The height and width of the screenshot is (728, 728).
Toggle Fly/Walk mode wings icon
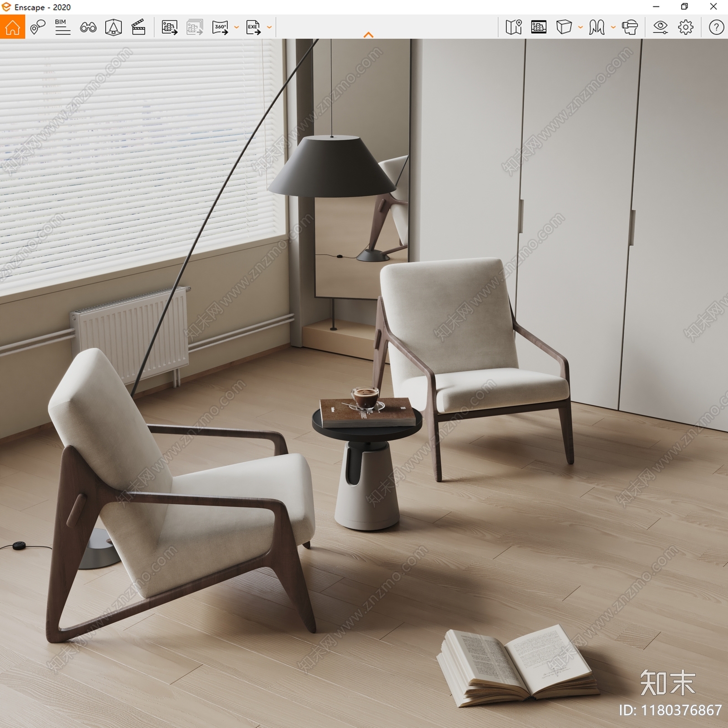[597, 27]
